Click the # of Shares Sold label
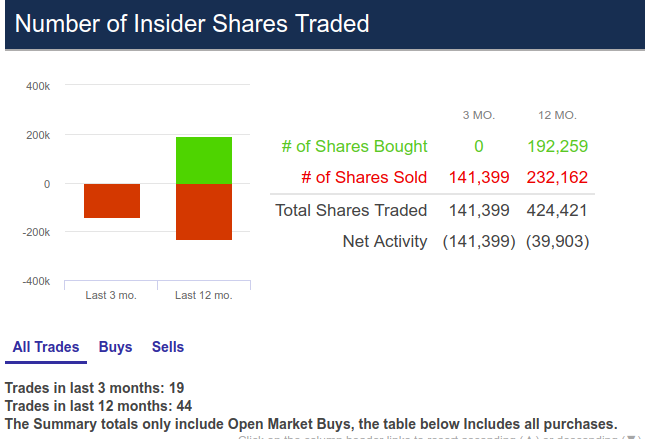Viewport: 645px width, 439px height. click(364, 177)
